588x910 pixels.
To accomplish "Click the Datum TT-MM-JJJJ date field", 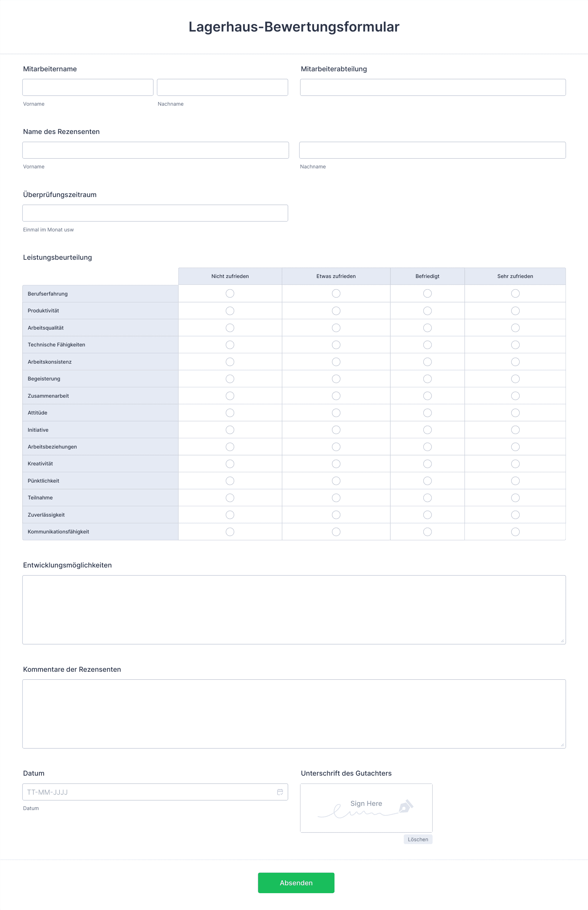I will click(x=149, y=792).
